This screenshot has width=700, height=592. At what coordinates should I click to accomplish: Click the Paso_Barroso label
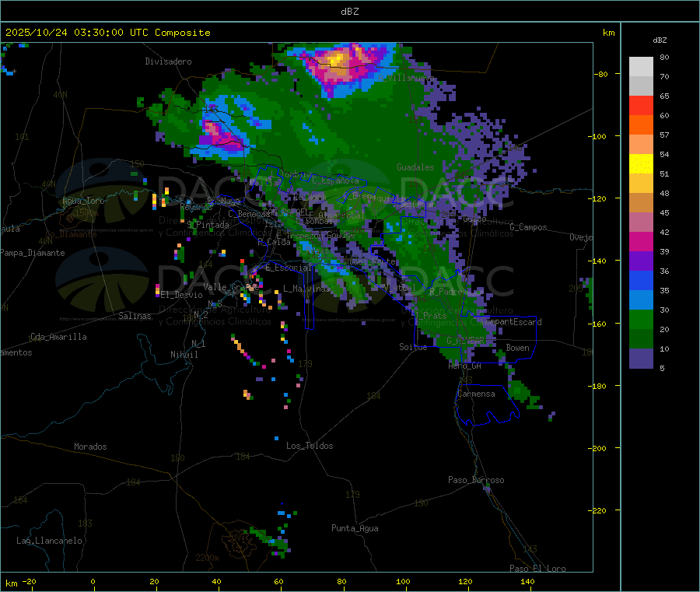[476, 480]
